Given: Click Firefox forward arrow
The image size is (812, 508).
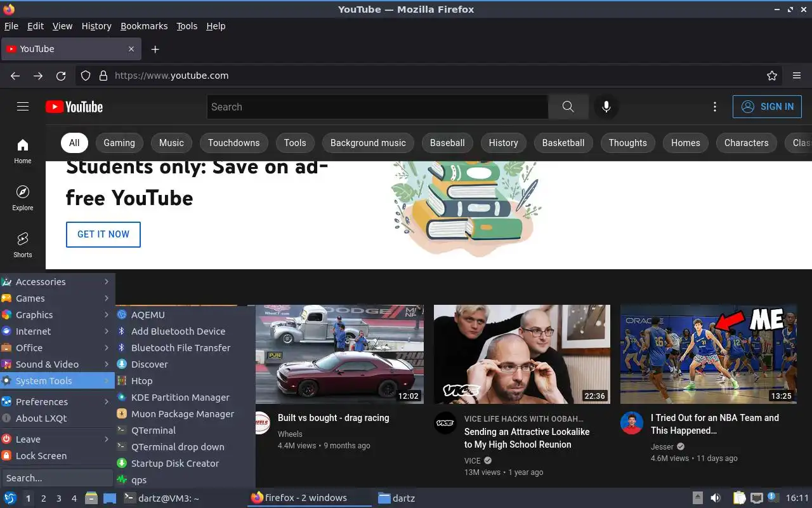Looking at the screenshot, I should (x=38, y=76).
